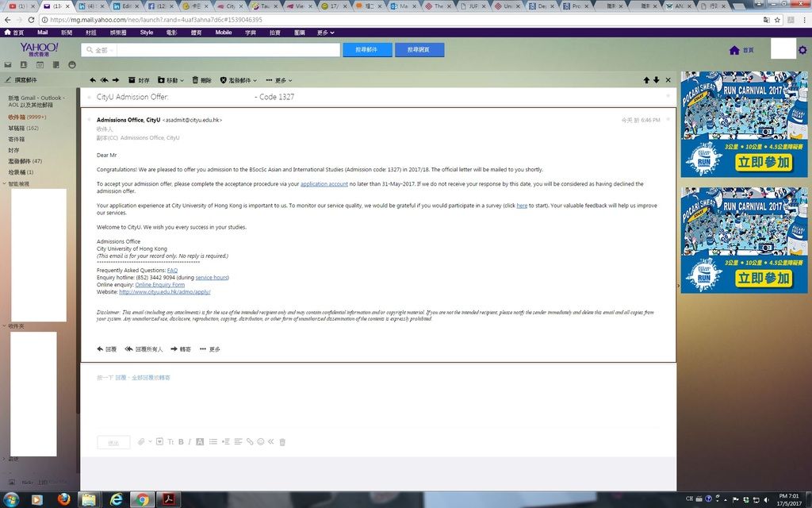
Task: Click the settings gear icon at top right
Action: 802,51
